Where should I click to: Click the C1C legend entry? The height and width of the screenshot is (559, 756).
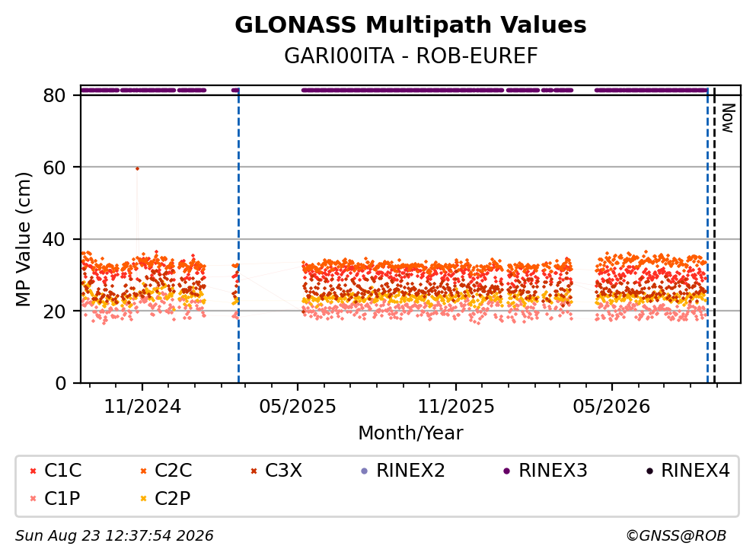pos(56,470)
